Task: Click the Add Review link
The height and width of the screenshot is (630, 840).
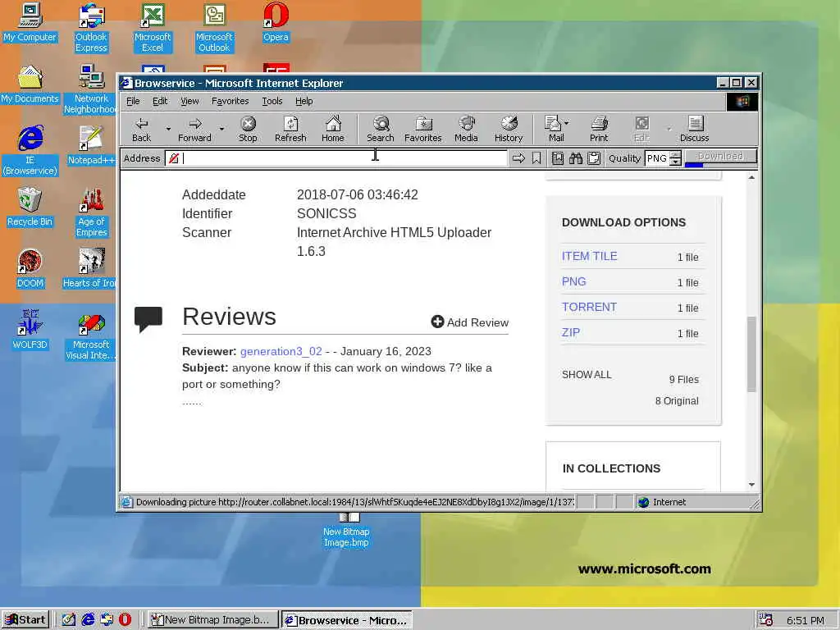Action: pos(470,322)
